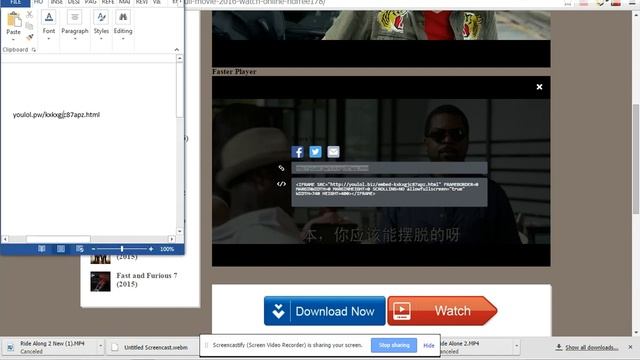Click the orange Watch button

coord(442,311)
